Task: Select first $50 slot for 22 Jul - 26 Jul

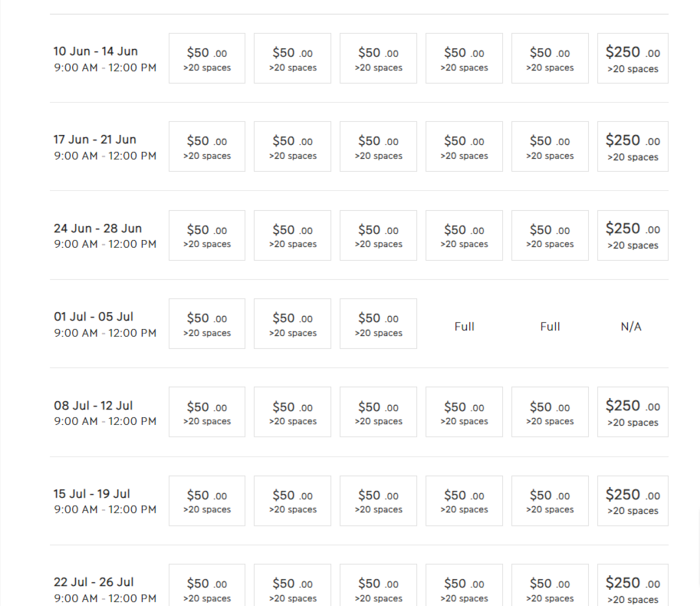Action: tap(207, 585)
